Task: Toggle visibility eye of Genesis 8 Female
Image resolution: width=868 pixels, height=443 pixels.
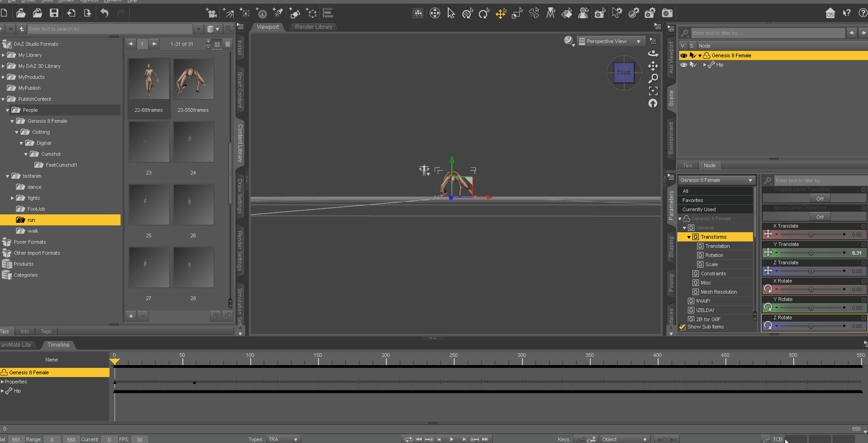Action: pyautogui.click(x=683, y=55)
